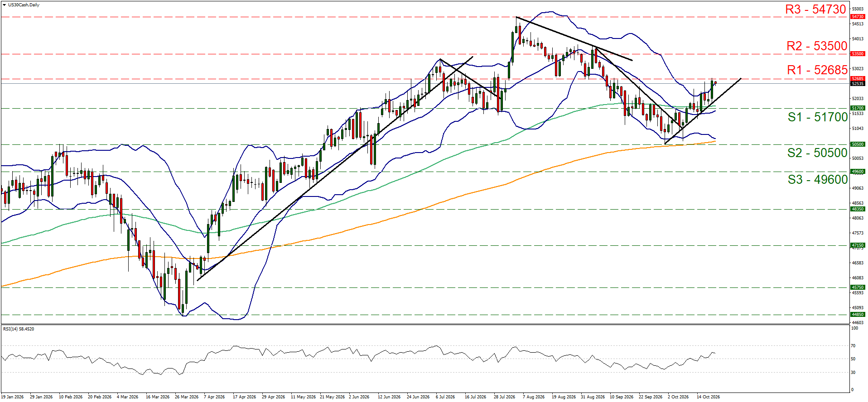Open the chart menu triangle beside US30Cash
The height and width of the screenshot is (402, 868).
click(4, 5)
